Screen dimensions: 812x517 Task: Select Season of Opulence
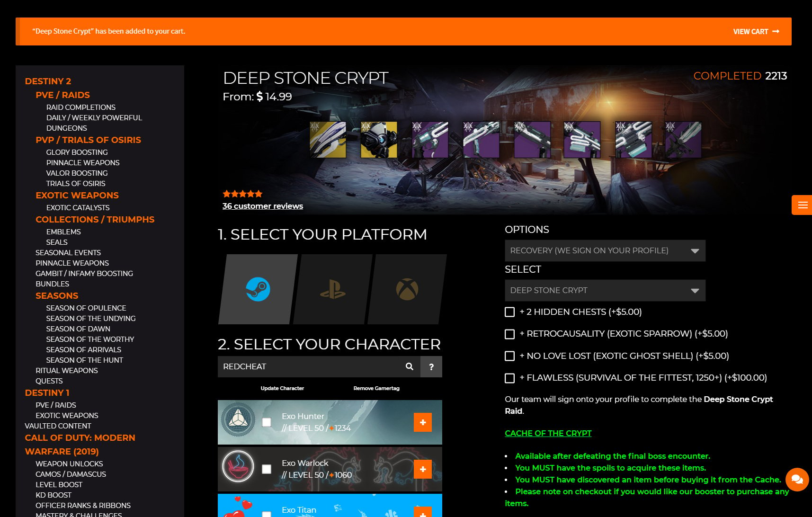(x=86, y=308)
